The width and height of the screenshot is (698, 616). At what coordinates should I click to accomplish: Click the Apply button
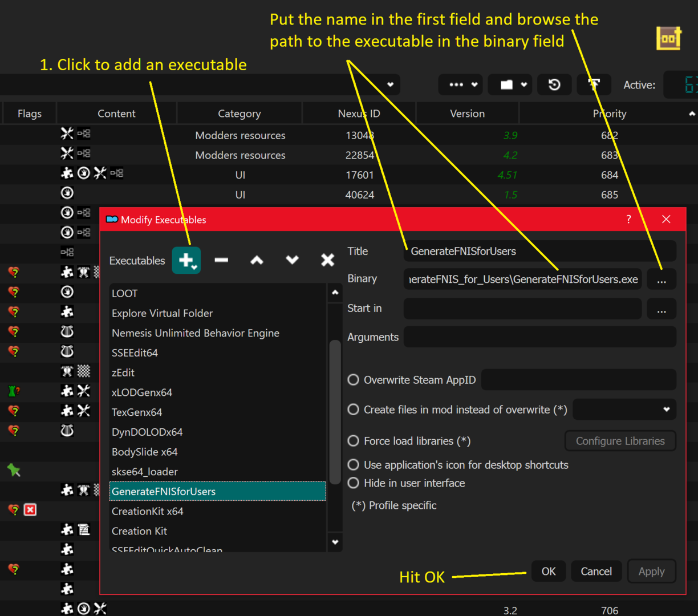point(651,572)
